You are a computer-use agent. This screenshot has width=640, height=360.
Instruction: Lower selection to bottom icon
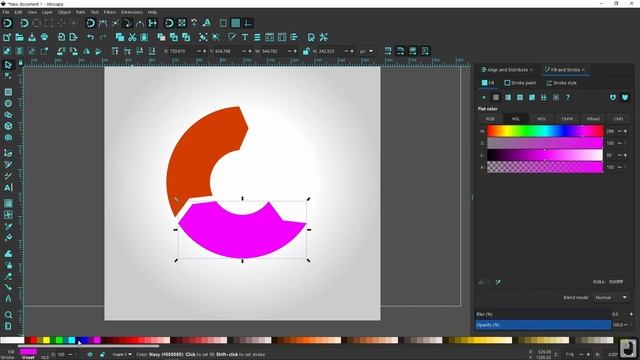pos(152,51)
